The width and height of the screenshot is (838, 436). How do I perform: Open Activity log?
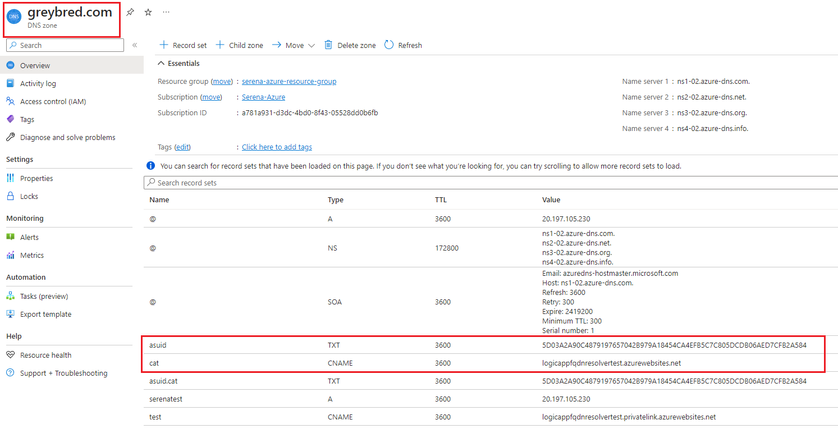(x=38, y=83)
